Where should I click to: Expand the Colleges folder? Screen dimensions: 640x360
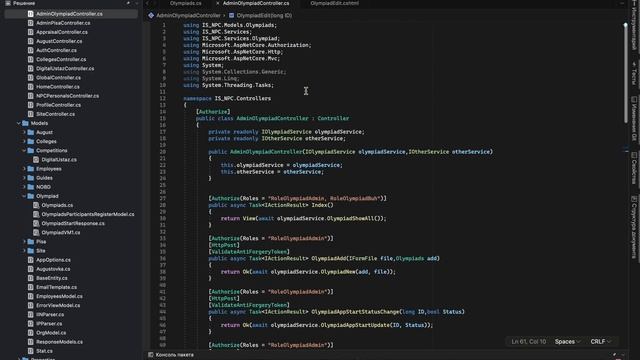coord(24,142)
